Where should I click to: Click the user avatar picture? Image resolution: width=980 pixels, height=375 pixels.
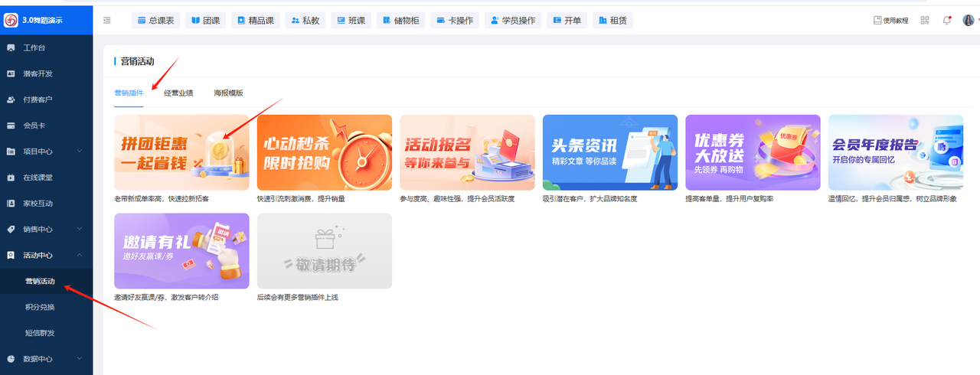click(x=968, y=21)
